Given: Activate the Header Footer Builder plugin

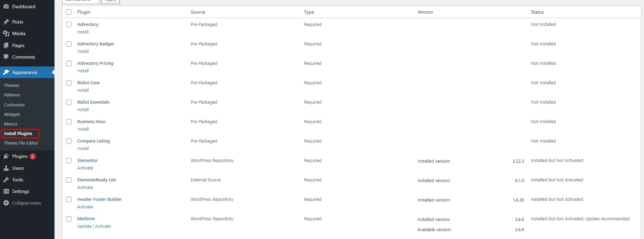Looking at the screenshot, I should click(x=85, y=207).
